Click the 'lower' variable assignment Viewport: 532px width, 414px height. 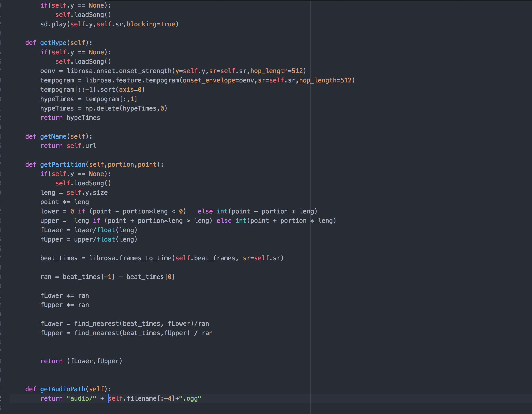point(49,211)
